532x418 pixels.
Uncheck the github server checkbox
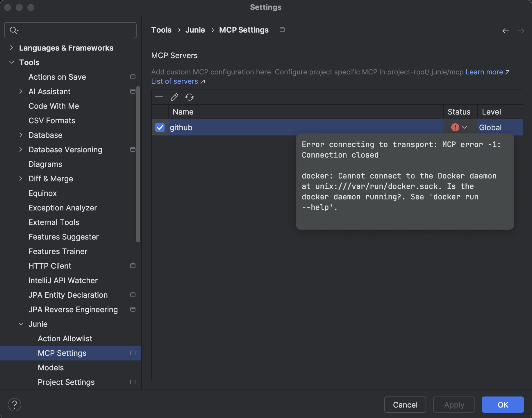coord(160,127)
